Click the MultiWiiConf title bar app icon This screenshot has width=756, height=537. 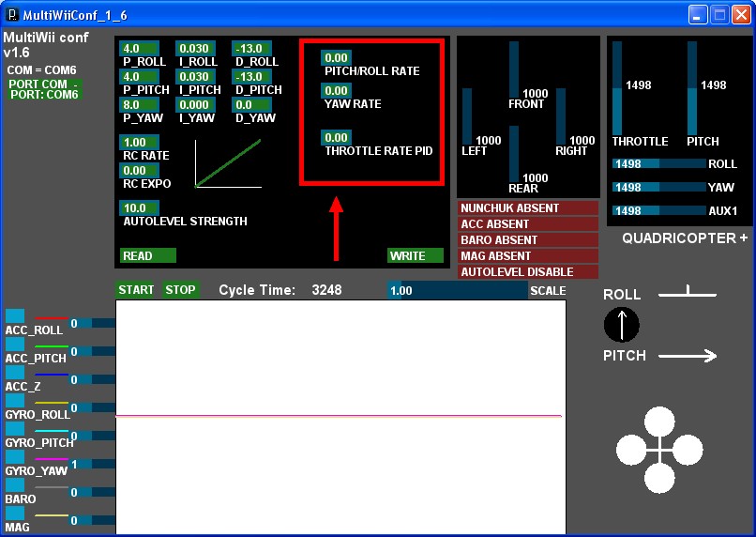point(11,15)
